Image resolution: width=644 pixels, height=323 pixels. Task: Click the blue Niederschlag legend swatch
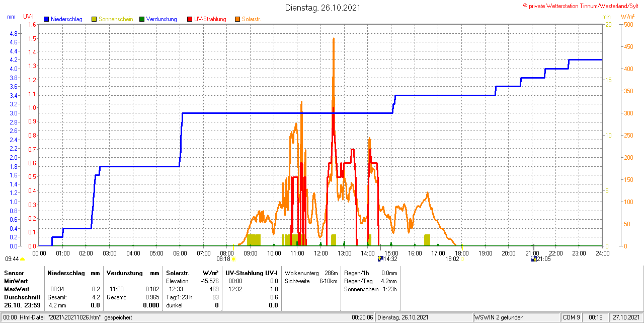click(x=46, y=19)
